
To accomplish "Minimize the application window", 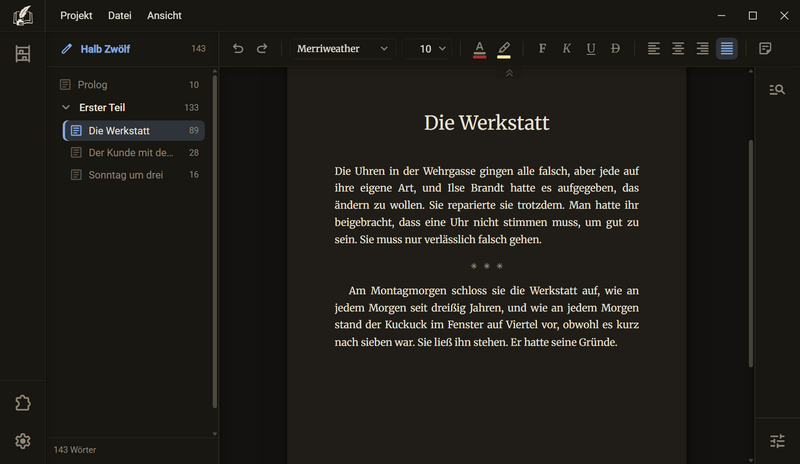I will click(x=721, y=16).
